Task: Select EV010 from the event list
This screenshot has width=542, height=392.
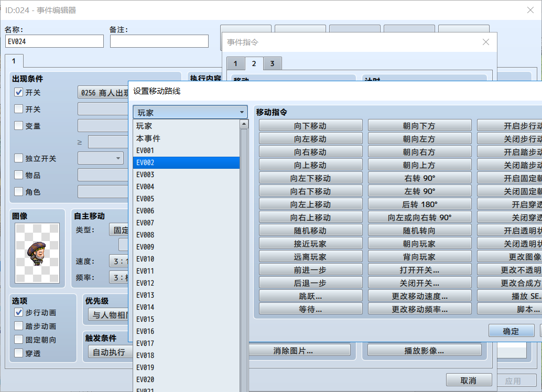Action: [186, 259]
